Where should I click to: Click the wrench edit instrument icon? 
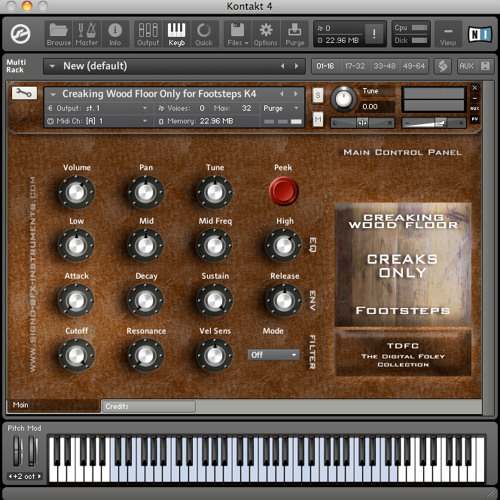point(24,93)
